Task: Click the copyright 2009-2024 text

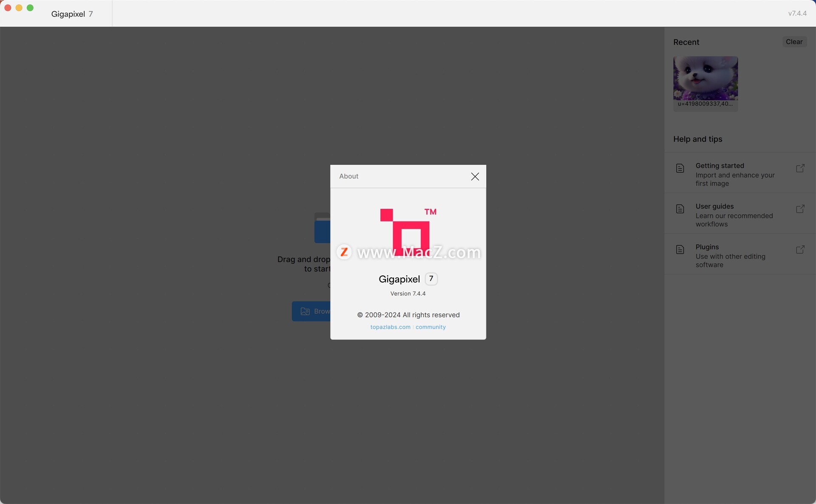Action: coord(408,315)
